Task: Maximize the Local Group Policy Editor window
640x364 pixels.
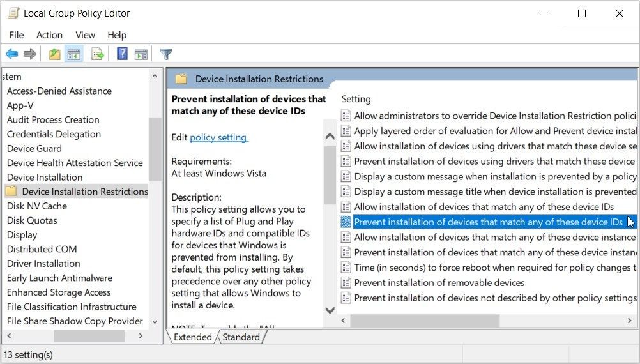Action: [x=582, y=13]
